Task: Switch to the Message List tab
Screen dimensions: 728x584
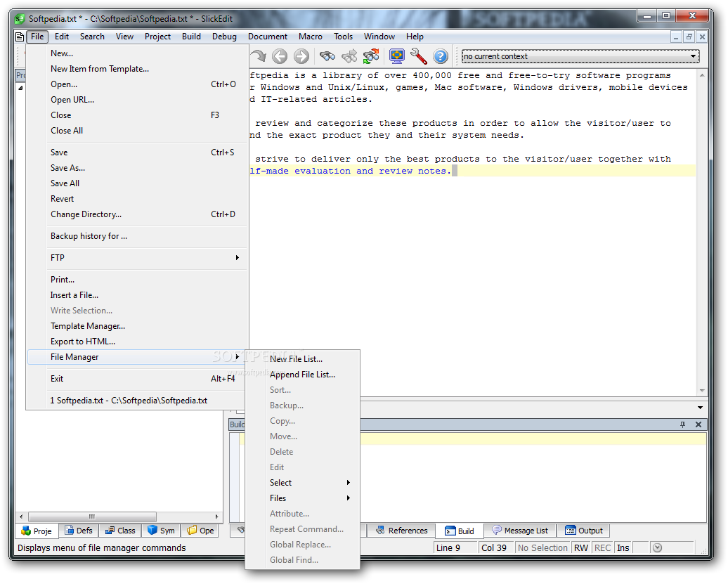Action: pyautogui.click(x=520, y=531)
